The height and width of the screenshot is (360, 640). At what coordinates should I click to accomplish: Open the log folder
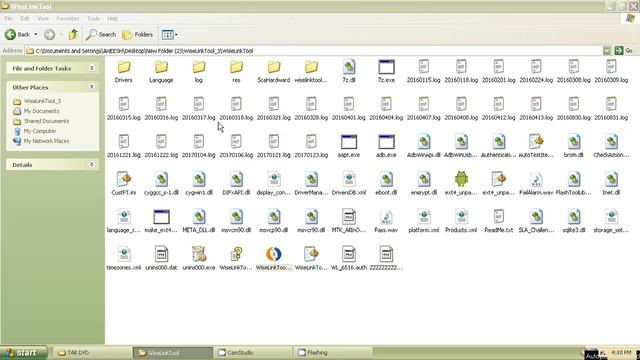point(199,71)
